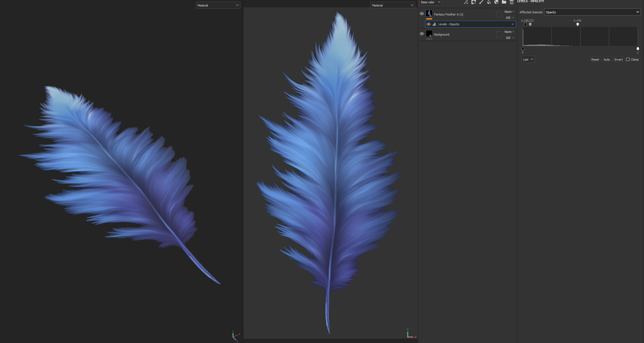The image size is (644, 343).
Task: Click the axis gizmo in the 2D viewport corner
Action: 410,332
